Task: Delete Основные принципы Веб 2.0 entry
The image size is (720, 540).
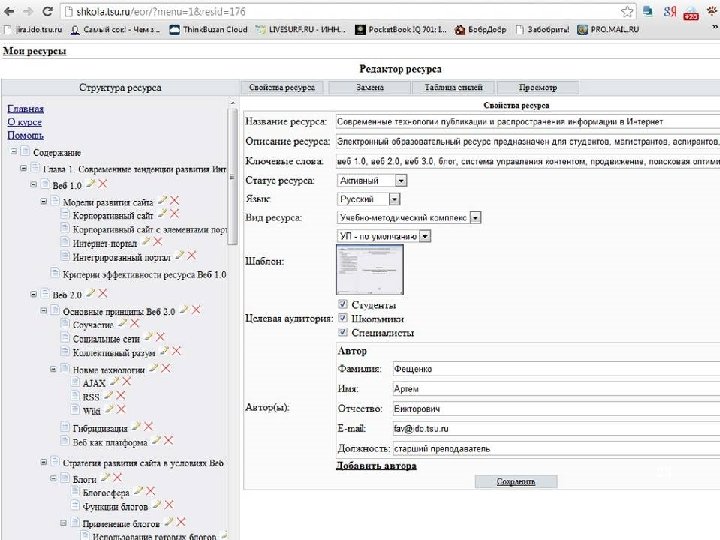Action: 196,310
